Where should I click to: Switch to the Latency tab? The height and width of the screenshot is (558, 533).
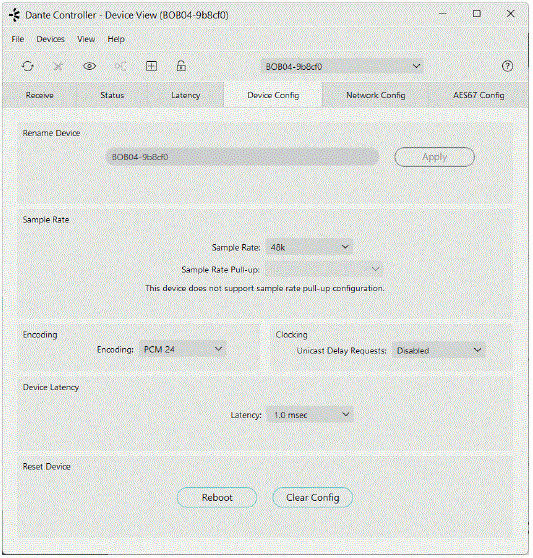(185, 95)
